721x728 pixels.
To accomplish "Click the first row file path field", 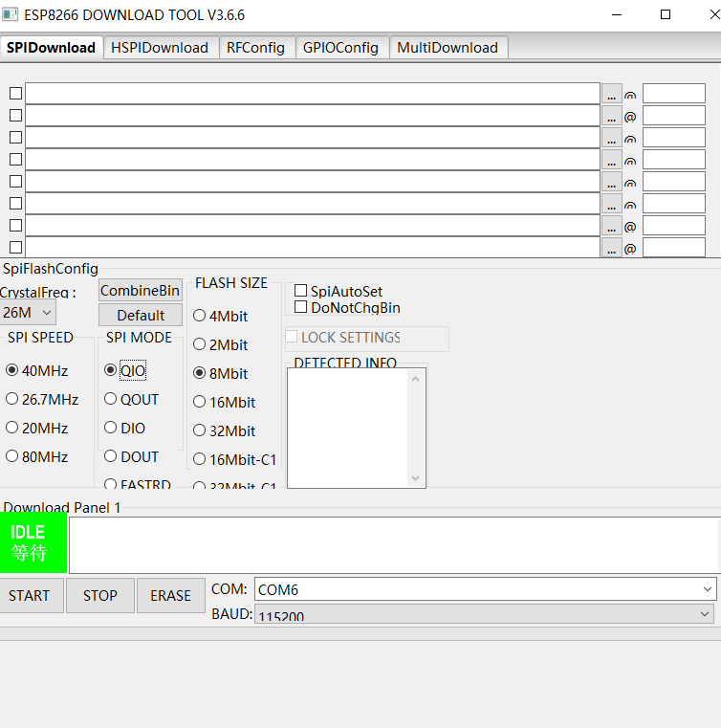I will [x=313, y=94].
